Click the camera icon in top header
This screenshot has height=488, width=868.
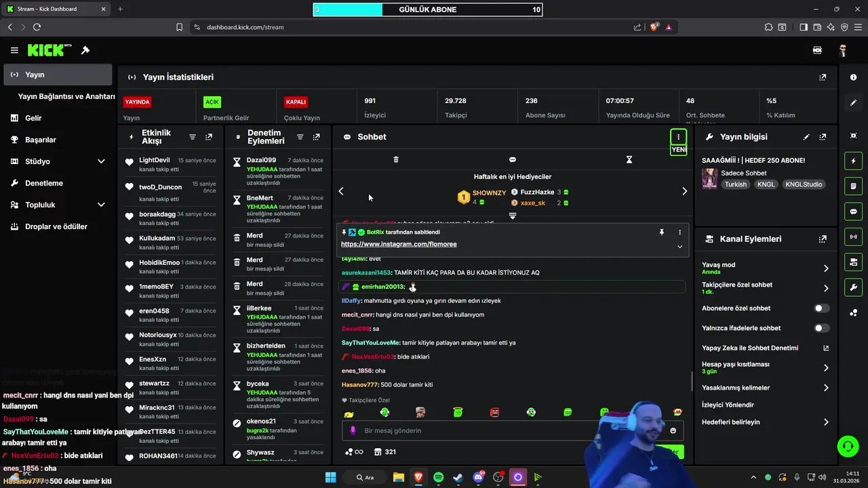(x=817, y=50)
